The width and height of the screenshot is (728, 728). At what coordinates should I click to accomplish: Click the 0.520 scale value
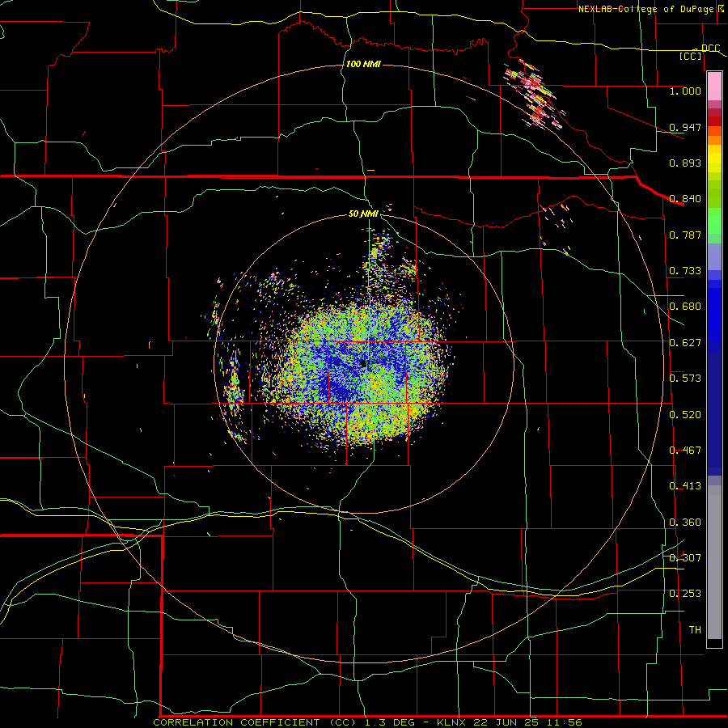[x=685, y=414]
